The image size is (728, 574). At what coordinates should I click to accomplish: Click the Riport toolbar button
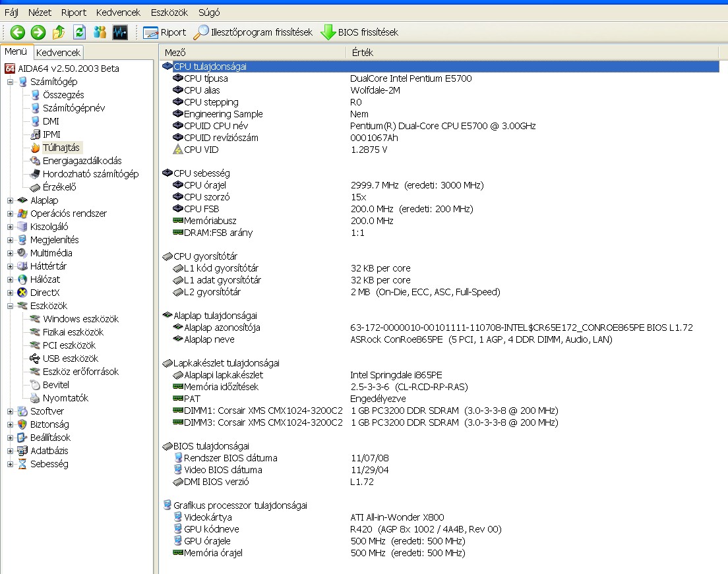(x=164, y=32)
